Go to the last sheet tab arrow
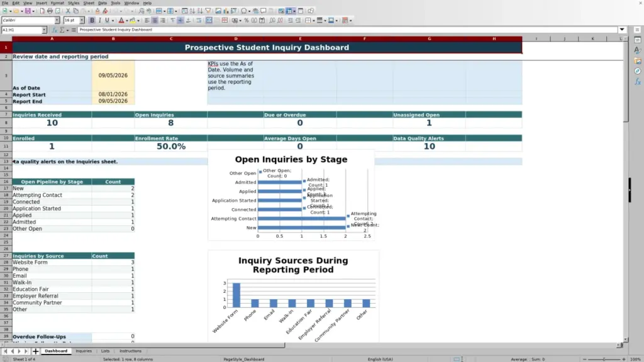This screenshot has height=362, width=644. [x=26, y=351]
